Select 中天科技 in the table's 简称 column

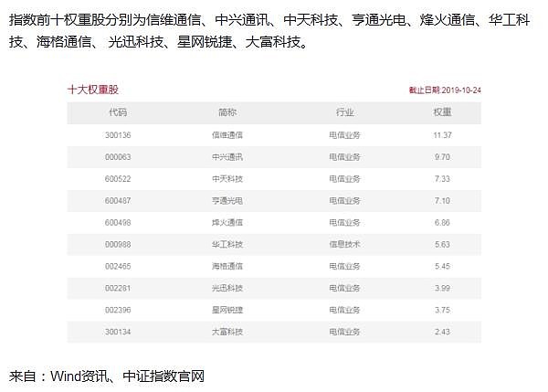227,179
